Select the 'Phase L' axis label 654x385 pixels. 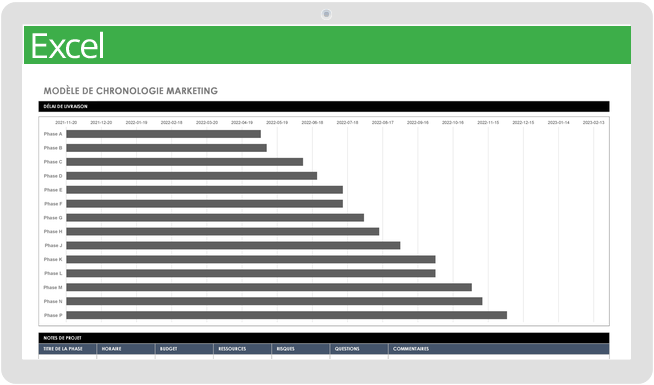[x=53, y=273]
